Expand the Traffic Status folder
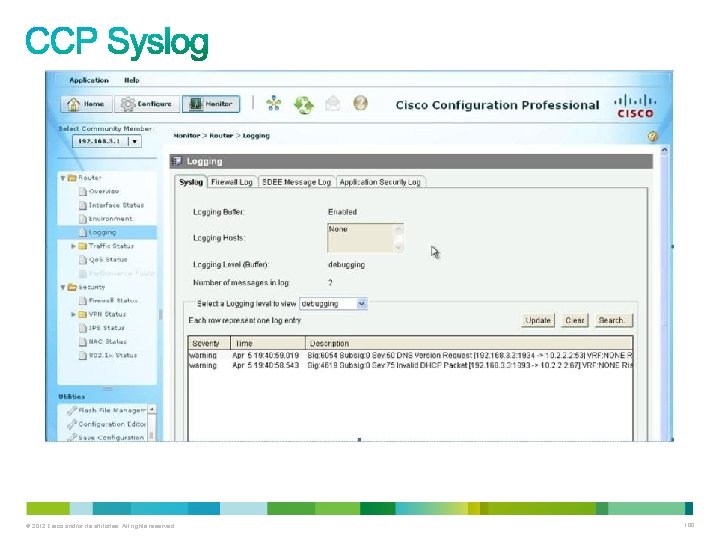The image size is (720, 540). point(73,246)
